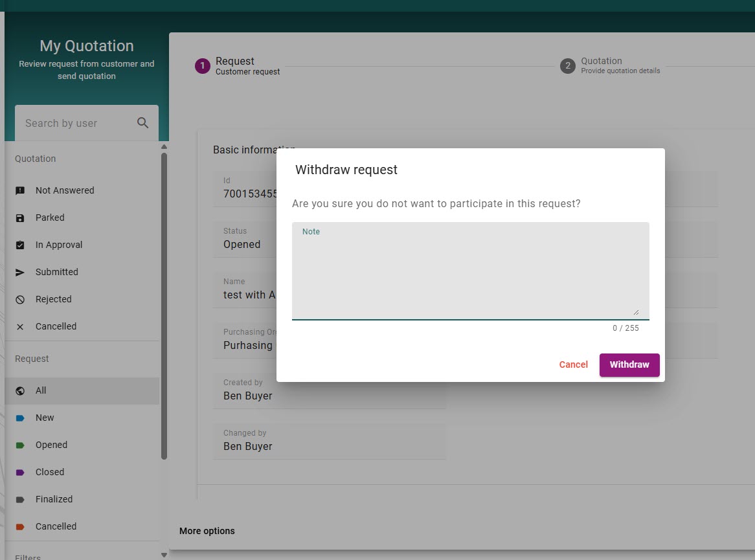Click the Cancelled quotation X icon
Viewport: 755px width, 560px height.
pos(20,326)
